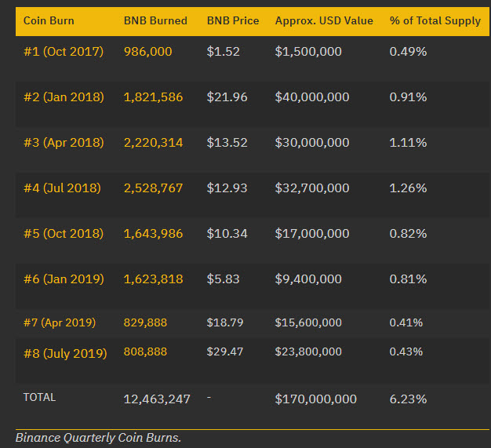Click the 829,888 BNB burned value

[x=145, y=322]
